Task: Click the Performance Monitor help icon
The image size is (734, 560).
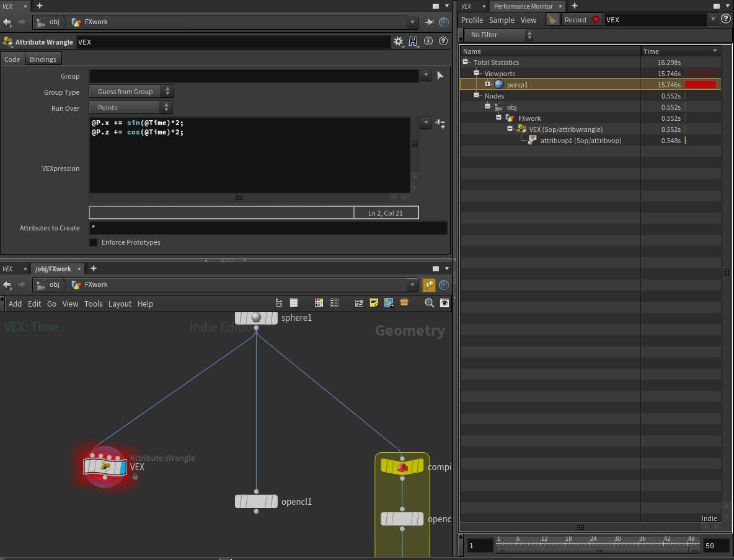Action: (725, 19)
